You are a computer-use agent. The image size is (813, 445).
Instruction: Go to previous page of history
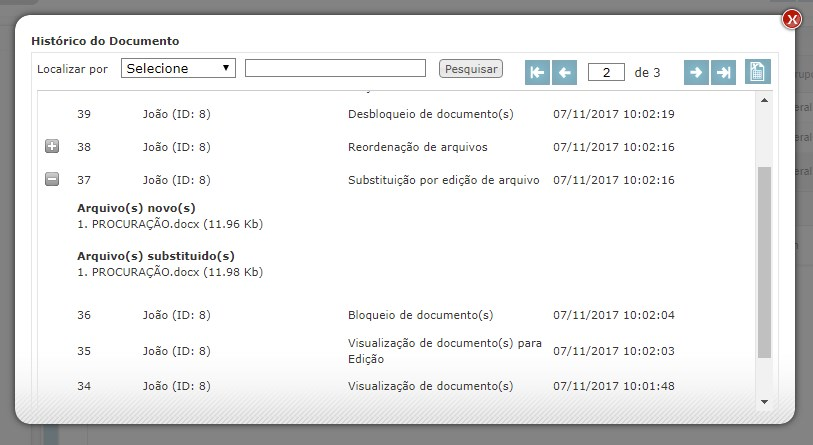565,72
